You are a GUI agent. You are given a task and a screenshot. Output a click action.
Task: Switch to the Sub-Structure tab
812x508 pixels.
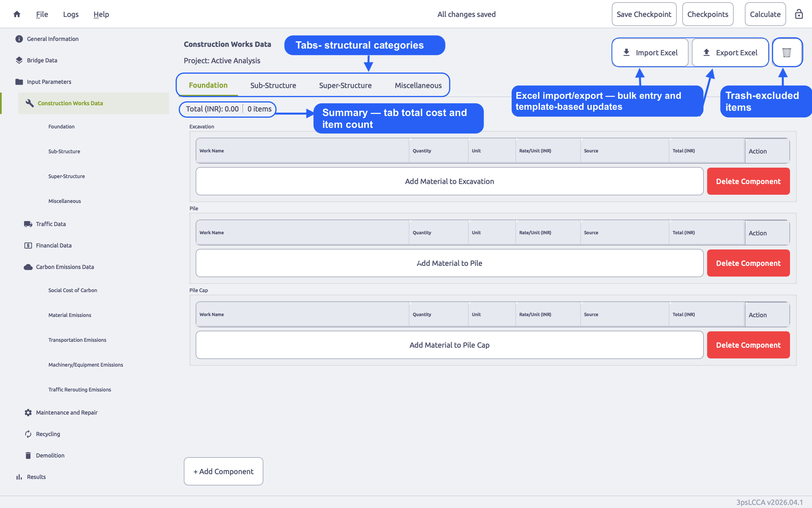point(273,85)
